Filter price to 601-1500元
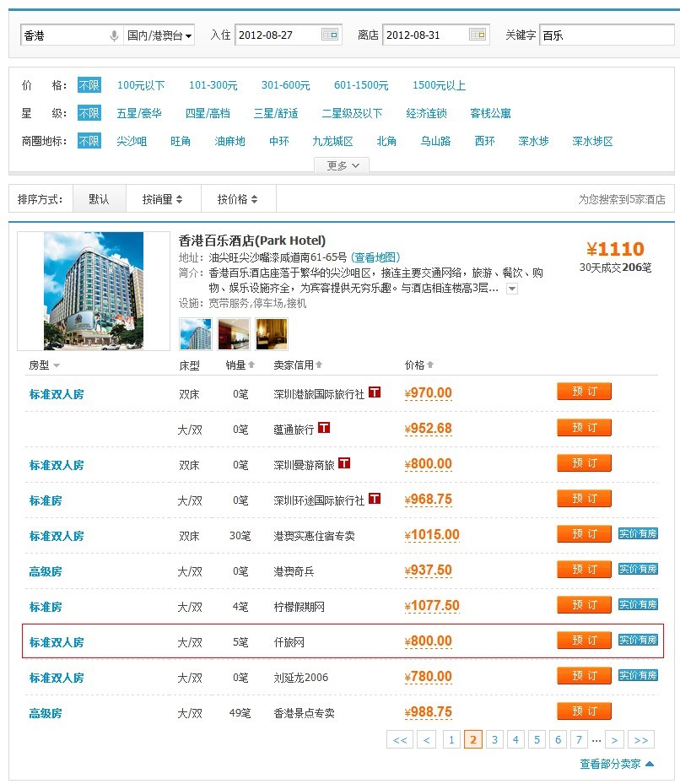 361,85
